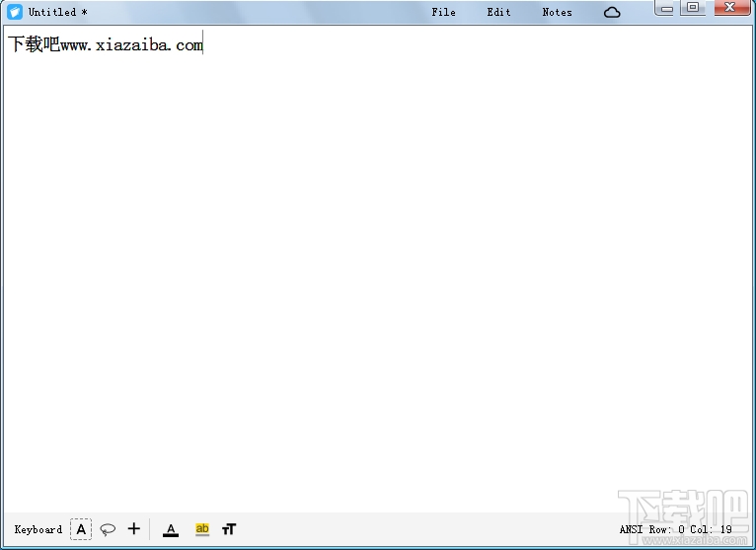The image size is (756, 550).
Task: Maximize the note window
Action: point(693,8)
